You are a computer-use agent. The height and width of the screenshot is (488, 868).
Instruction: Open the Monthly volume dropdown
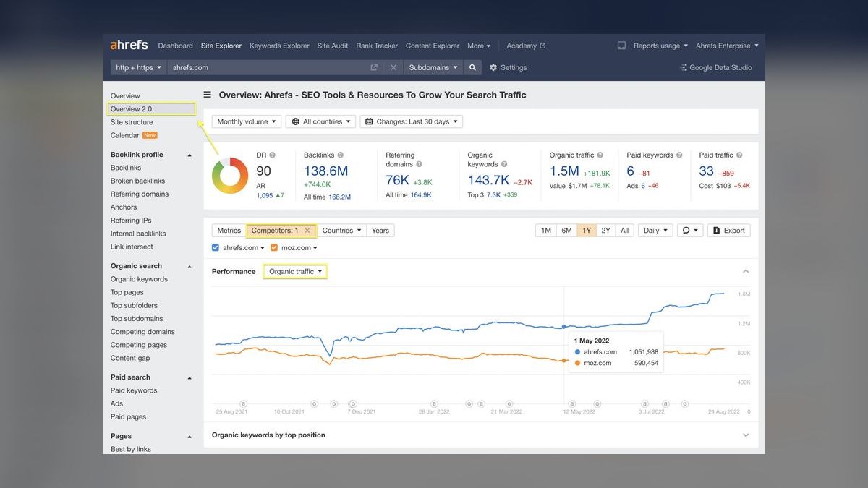(247, 121)
